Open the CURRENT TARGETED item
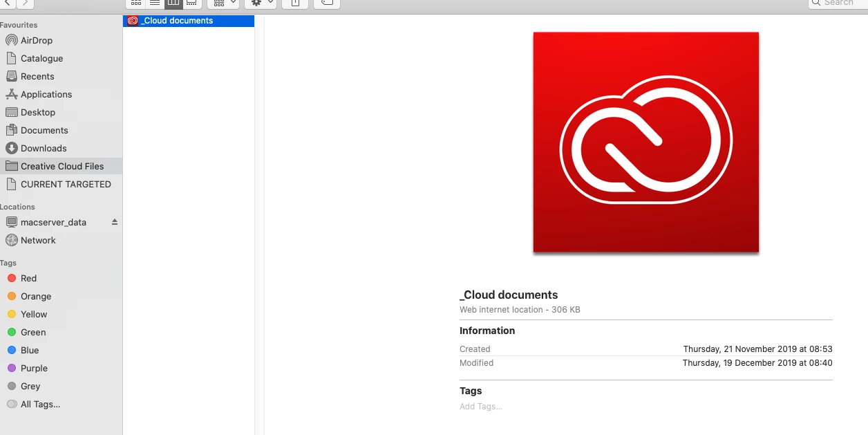 coord(61,184)
